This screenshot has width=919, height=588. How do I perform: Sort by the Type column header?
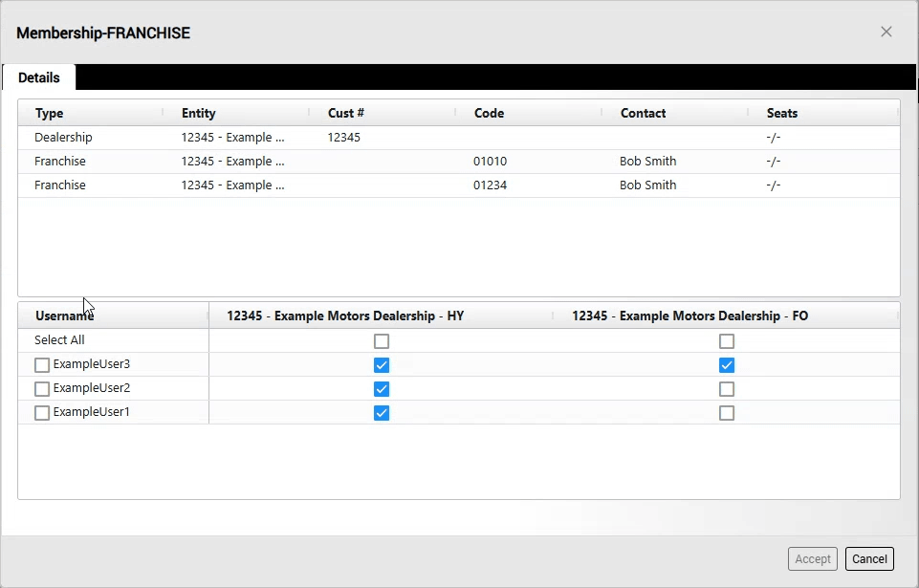50,113
